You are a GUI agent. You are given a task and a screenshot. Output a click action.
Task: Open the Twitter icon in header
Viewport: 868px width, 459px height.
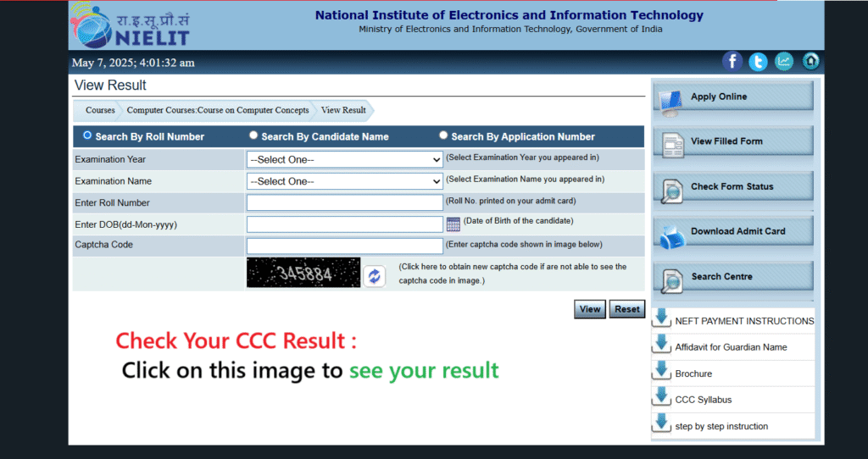click(x=758, y=61)
